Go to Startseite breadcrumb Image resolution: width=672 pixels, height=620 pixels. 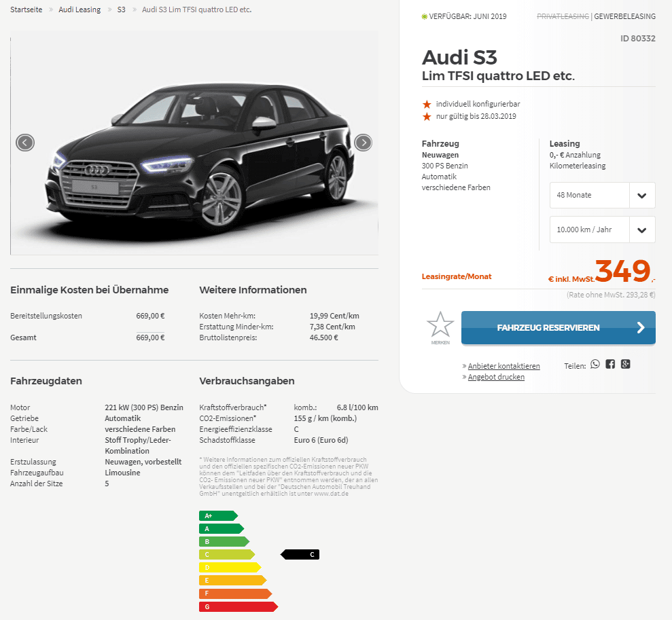coord(26,10)
